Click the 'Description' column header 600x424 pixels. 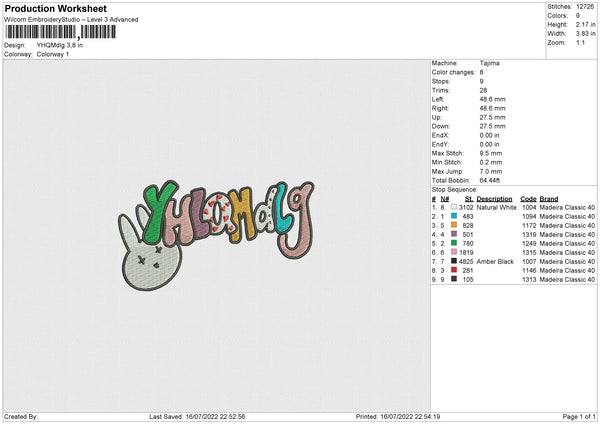[494, 199]
